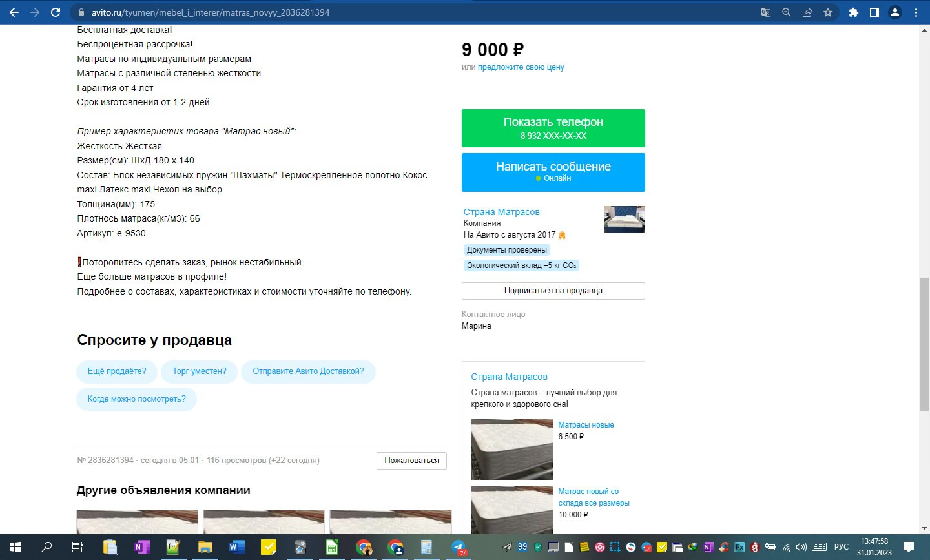Image resolution: width=930 pixels, height=560 pixels.
Task: Open the Google Translate page icon
Action: [x=766, y=12]
